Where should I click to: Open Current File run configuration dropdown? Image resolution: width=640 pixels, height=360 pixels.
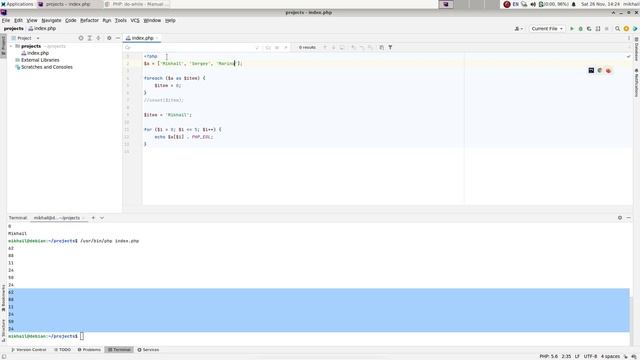[x=547, y=29]
